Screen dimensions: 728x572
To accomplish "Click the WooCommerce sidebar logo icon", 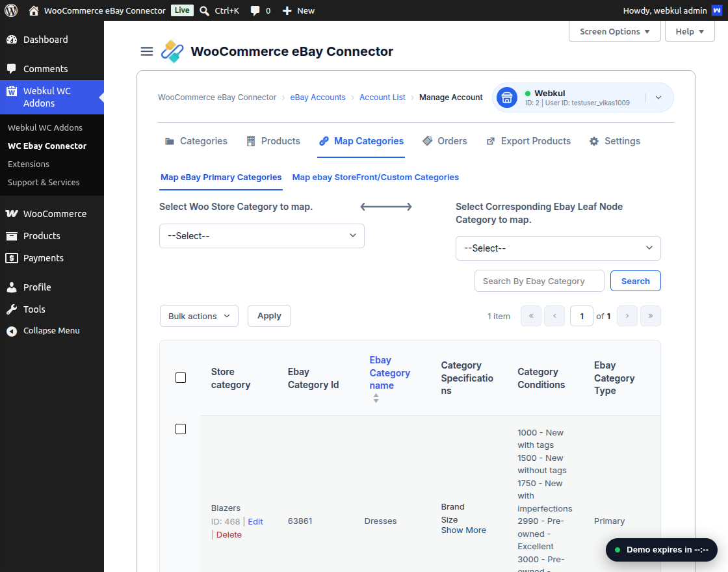I will 12,214.
